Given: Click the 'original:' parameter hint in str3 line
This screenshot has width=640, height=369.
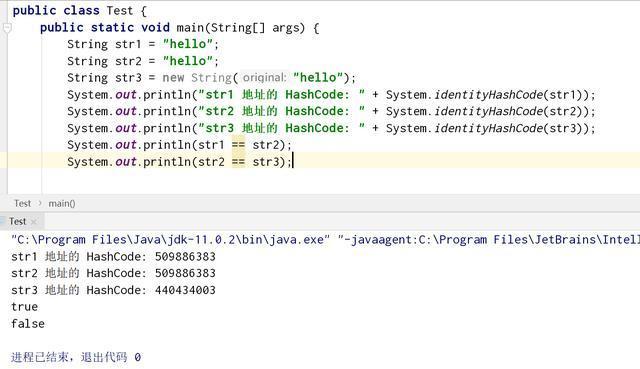Looking at the screenshot, I should 264,78.
